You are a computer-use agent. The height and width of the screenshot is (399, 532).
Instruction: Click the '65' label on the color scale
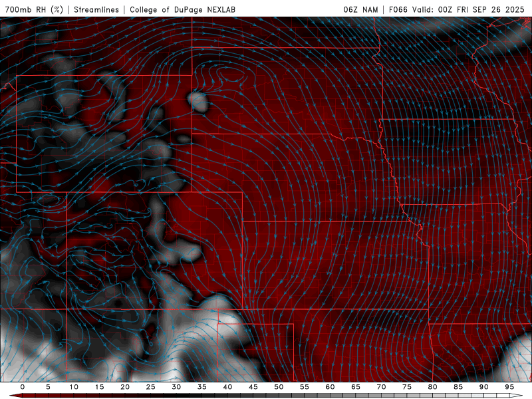[x=356, y=387]
